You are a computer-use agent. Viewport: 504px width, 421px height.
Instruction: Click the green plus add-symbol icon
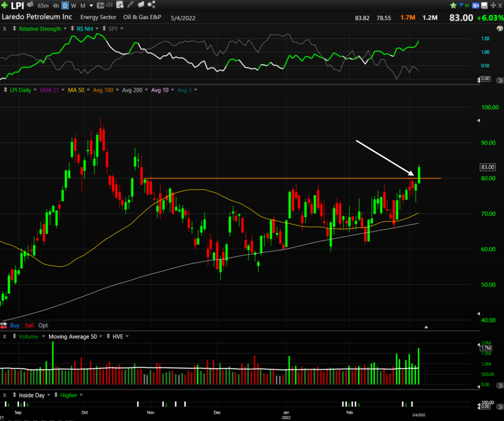pyautogui.click(x=5, y=5)
